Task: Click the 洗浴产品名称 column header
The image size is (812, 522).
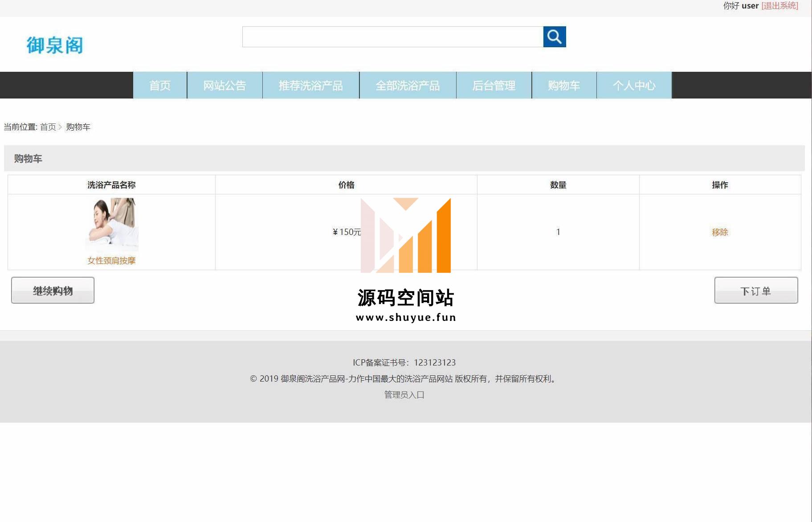Action: click(111, 185)
